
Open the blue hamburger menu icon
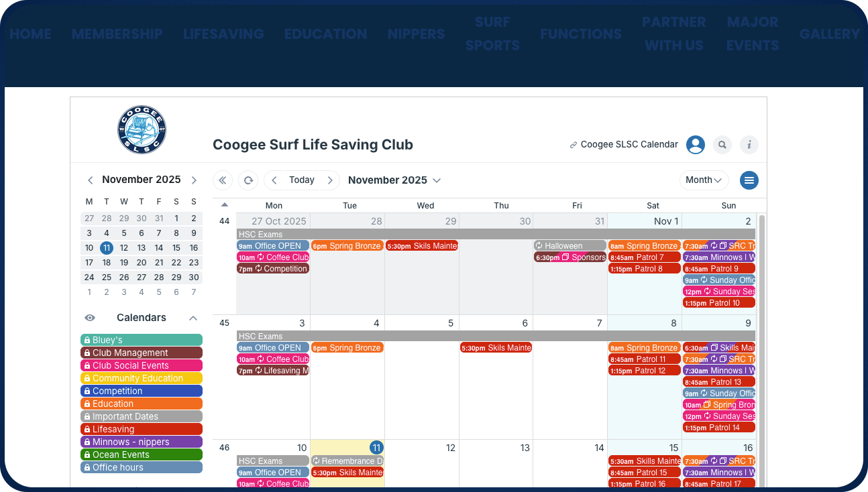tap(749, 180)
